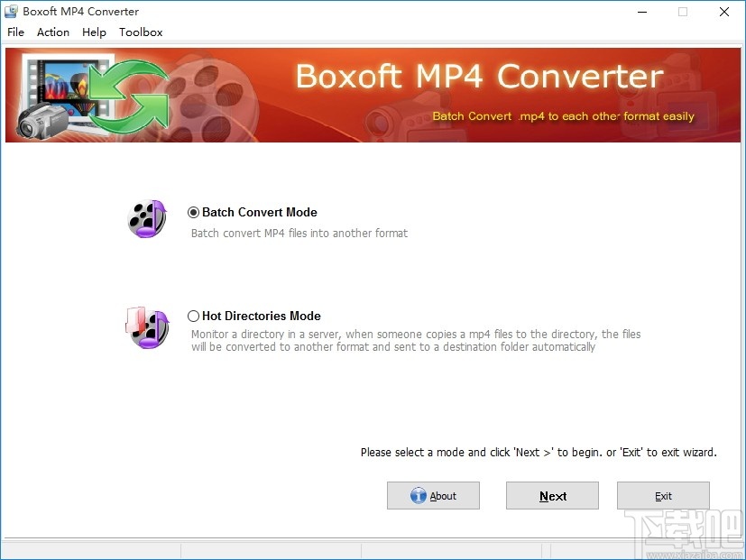Click the leftmost status bar section
The image size is (746, 560).
coord(90,552)
